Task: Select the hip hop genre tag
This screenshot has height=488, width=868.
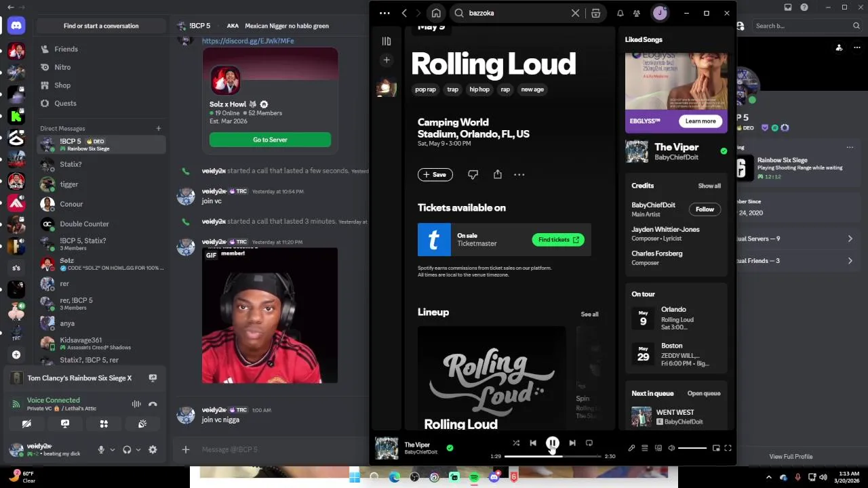Action: click(479, 89)
